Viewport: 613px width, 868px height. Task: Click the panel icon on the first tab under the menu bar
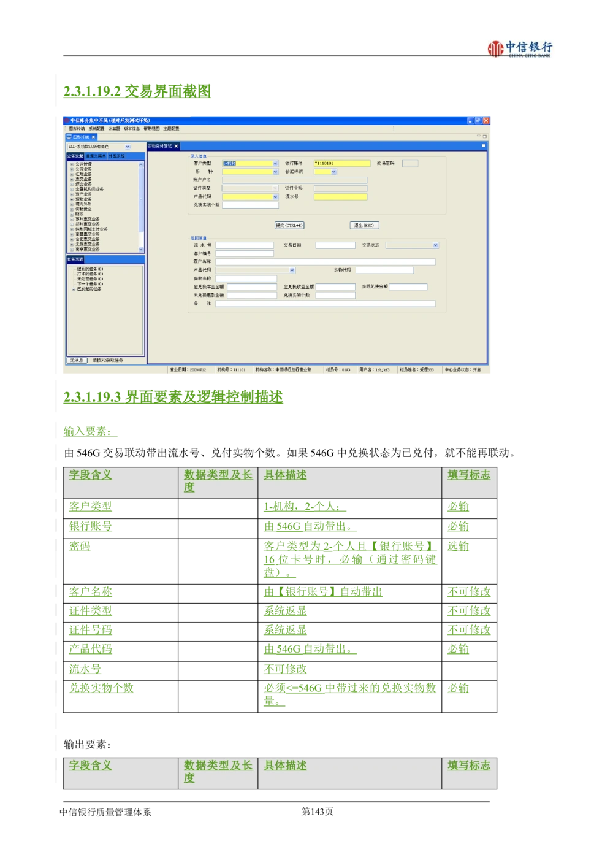(x=69, y=137)
